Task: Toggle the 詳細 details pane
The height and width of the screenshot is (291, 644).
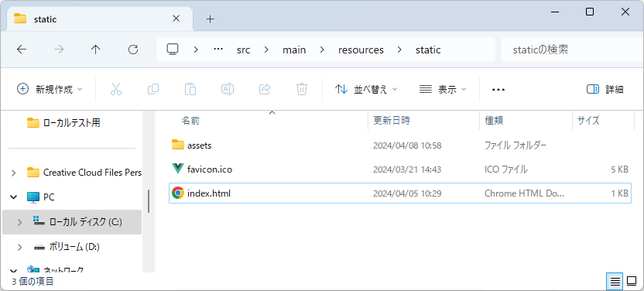Action: click(605, 89)
